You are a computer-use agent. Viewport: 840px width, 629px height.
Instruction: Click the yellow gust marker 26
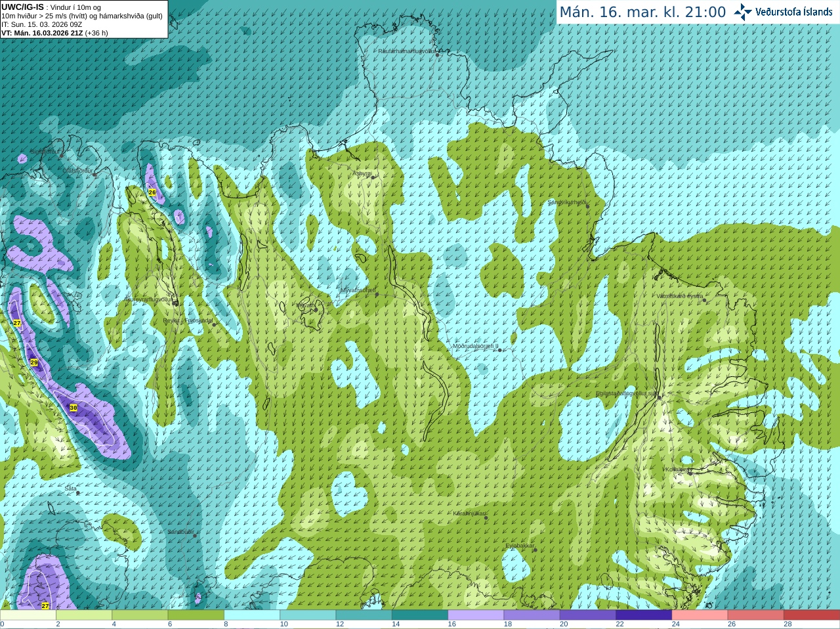[152, 192]
